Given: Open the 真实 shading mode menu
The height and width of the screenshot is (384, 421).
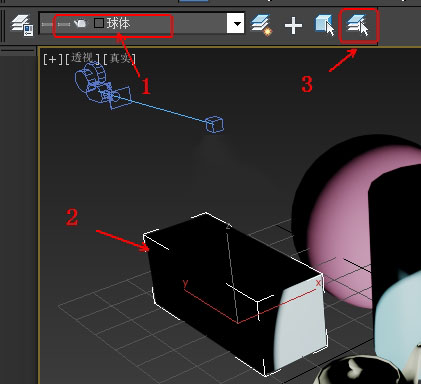Looking at the screenshot, I should 119,59.
